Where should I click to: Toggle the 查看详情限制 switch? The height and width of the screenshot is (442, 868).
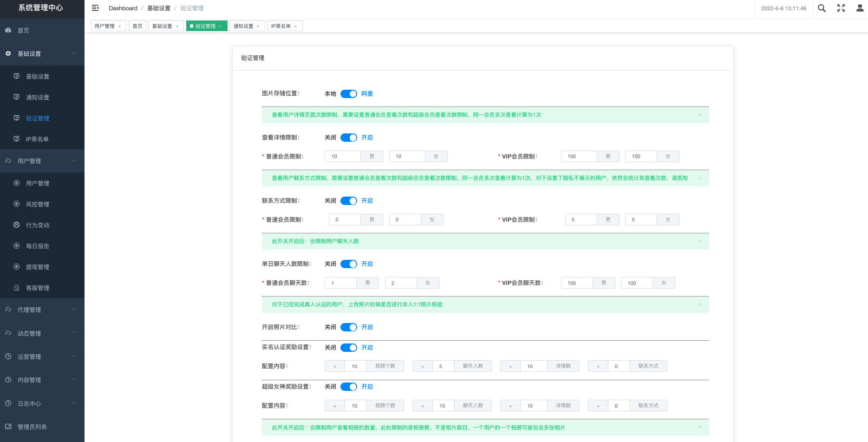[349, 138]
